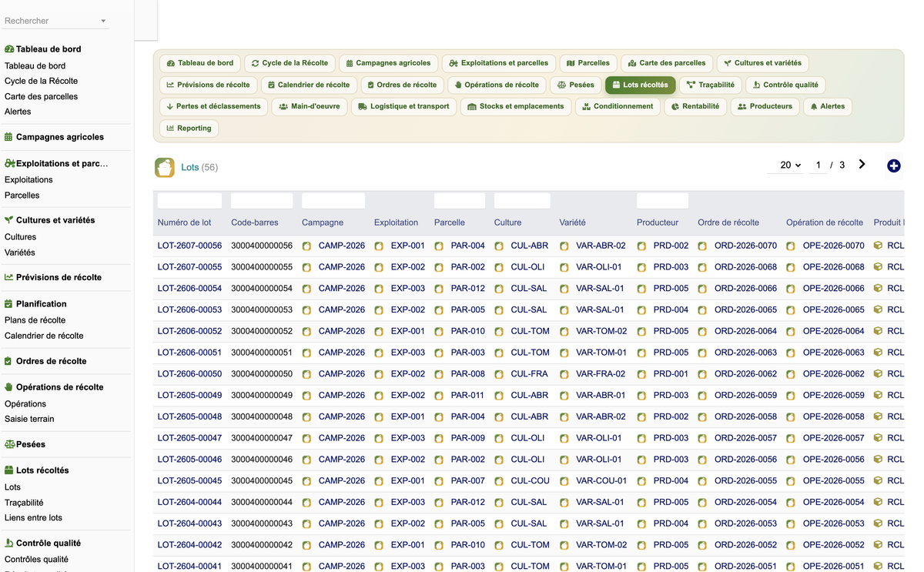Sort by Ordre de récolte column header

point(728,222)
